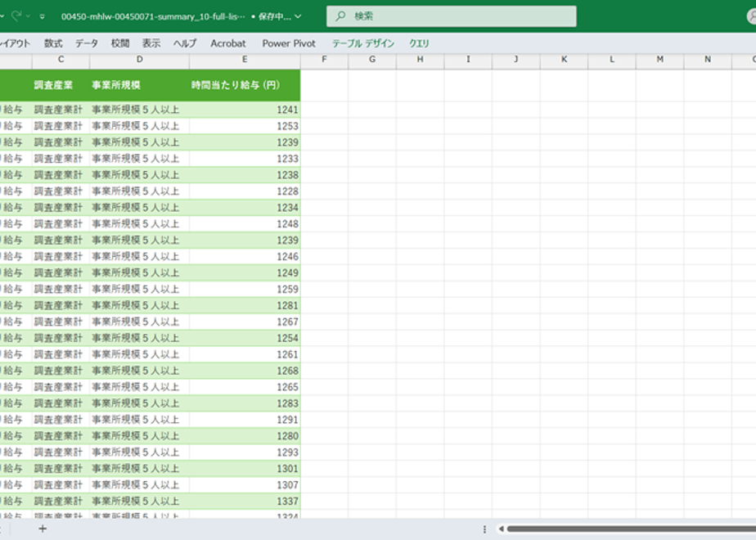Open the 表示 ribbon tab
Image resolution: width=756 pixels, height=540 pixels.
click(x=151, y=43)
